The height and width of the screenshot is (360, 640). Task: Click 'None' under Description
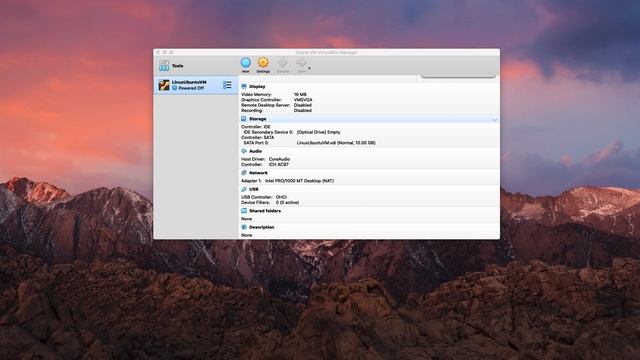pyautogui.click(x=246, y=235)
